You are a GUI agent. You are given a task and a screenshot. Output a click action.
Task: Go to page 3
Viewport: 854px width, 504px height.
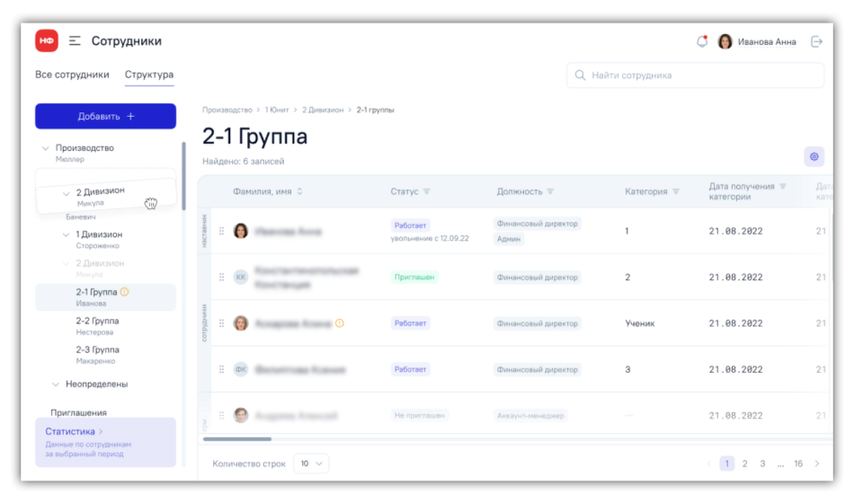762,464
